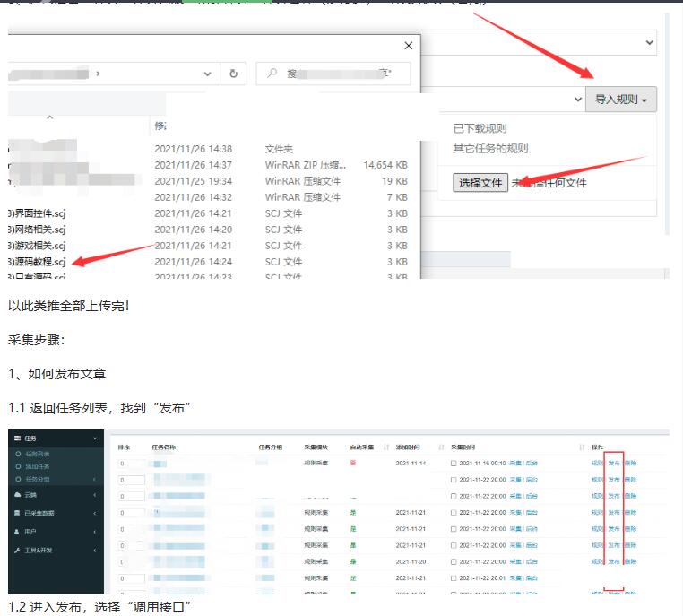Click the 14,654 KB WinRAR ZIP entry

pyautogui.click(x=208, y=165)
